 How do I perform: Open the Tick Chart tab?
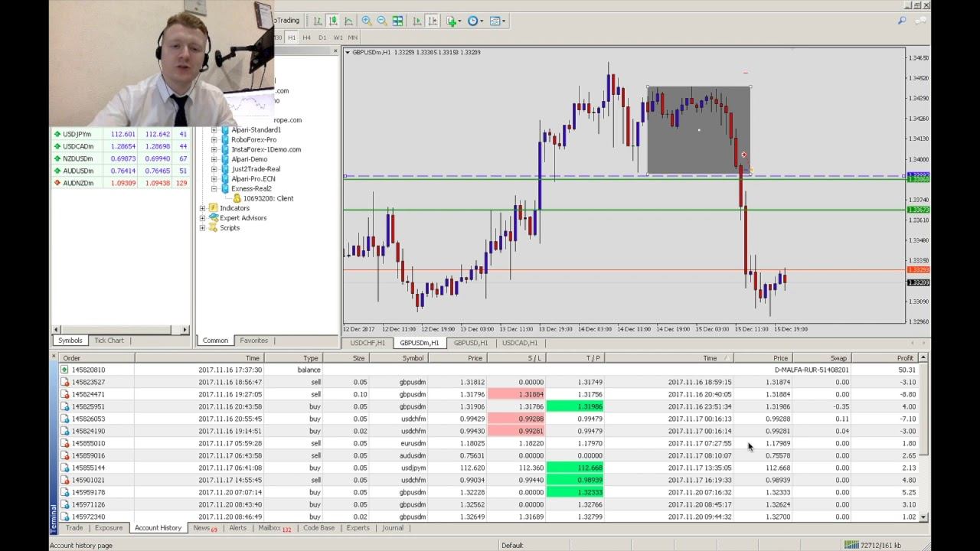(x=109, y=341)
